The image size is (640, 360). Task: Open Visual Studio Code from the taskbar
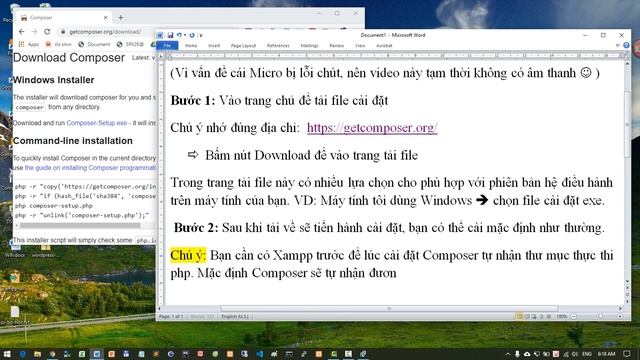coord(260,354)
